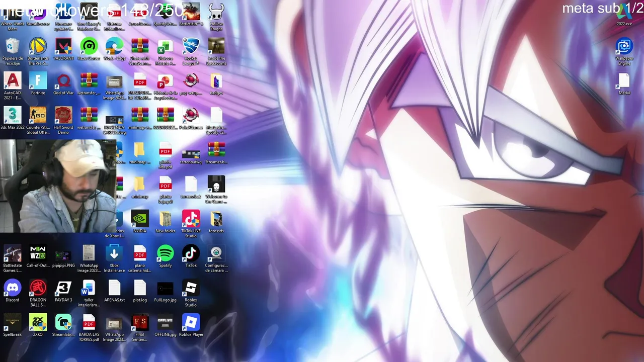
Task: Open the Discord shortcut
Action: [13, 291]
